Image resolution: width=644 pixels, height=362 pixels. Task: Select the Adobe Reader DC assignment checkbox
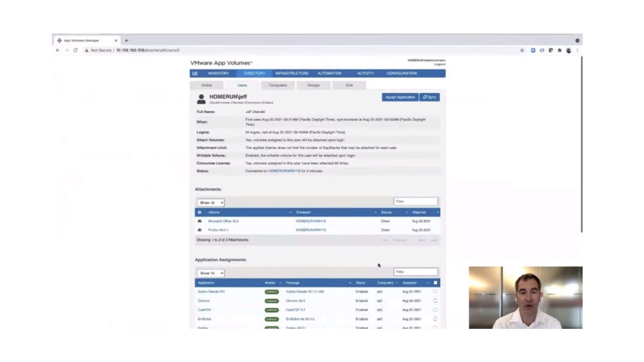coord(435,292)
